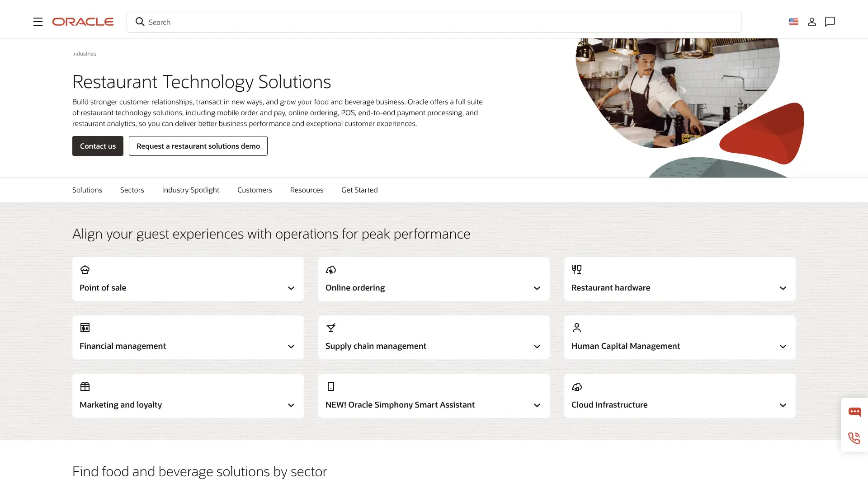The height and width of the screenshot is (488, 868).
Task: Expand the Point of sale card
Action: coord(188,279)
